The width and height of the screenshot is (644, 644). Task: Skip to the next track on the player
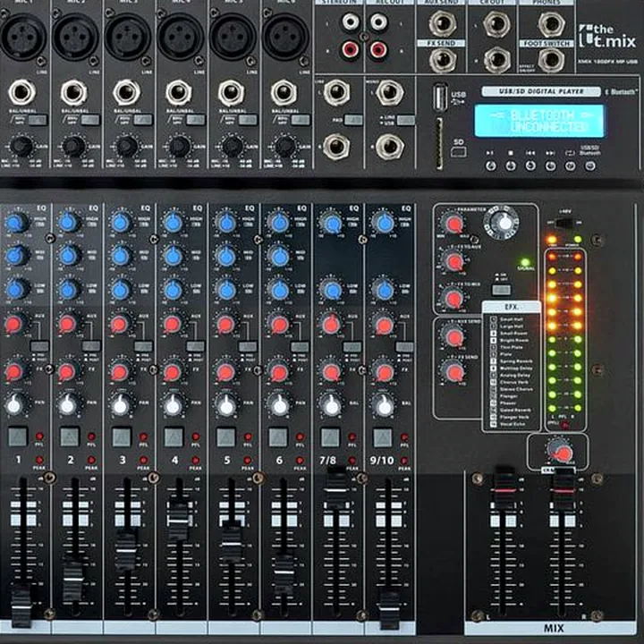(550, 166)
